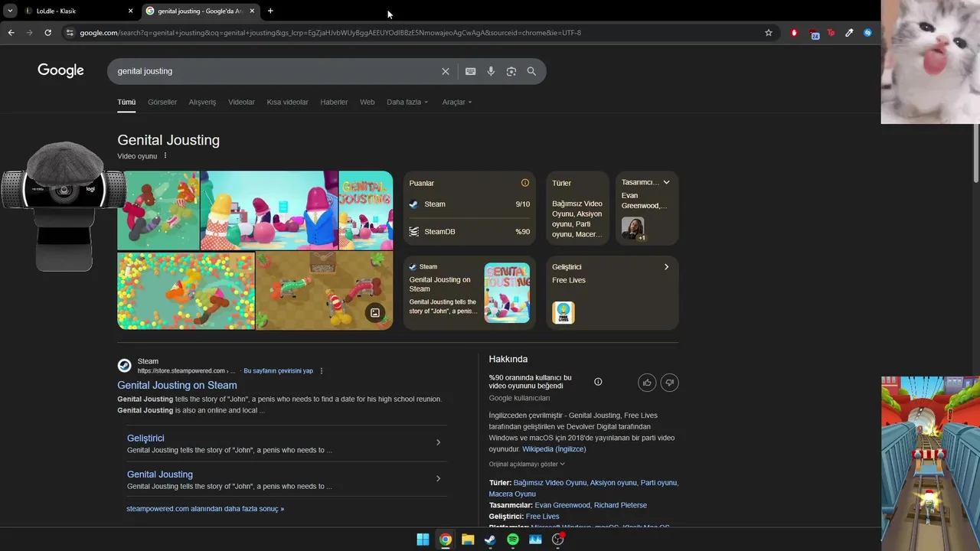Open the Steam 9/10 rating row
Image resolution: width=980 pixels, height=551 pixels.
pos(469,204)
